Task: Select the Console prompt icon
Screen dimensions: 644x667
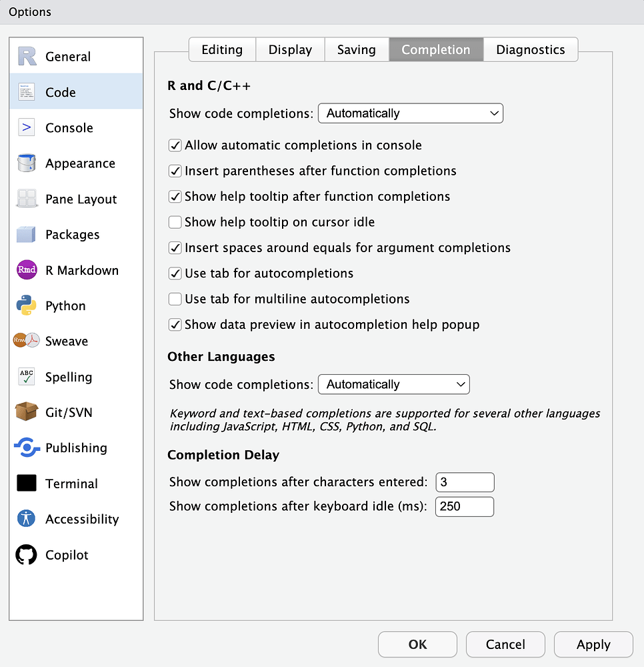Action: click(x=27, y=127)
